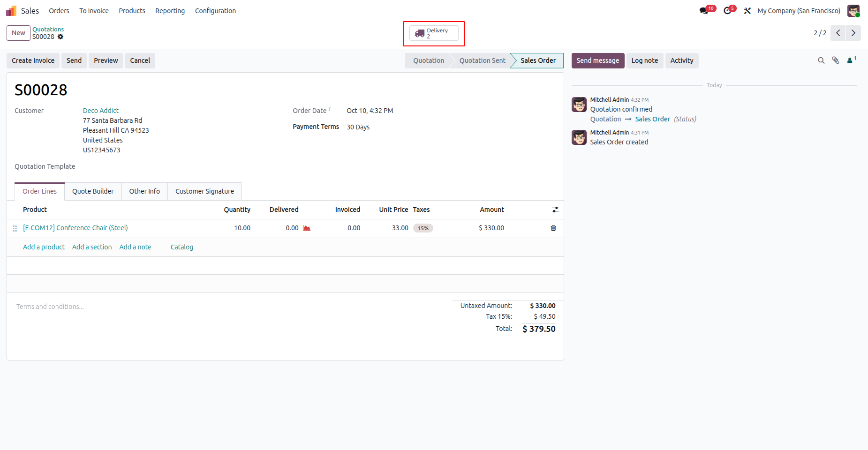Select the Sales Order status stage

point(538,60)
